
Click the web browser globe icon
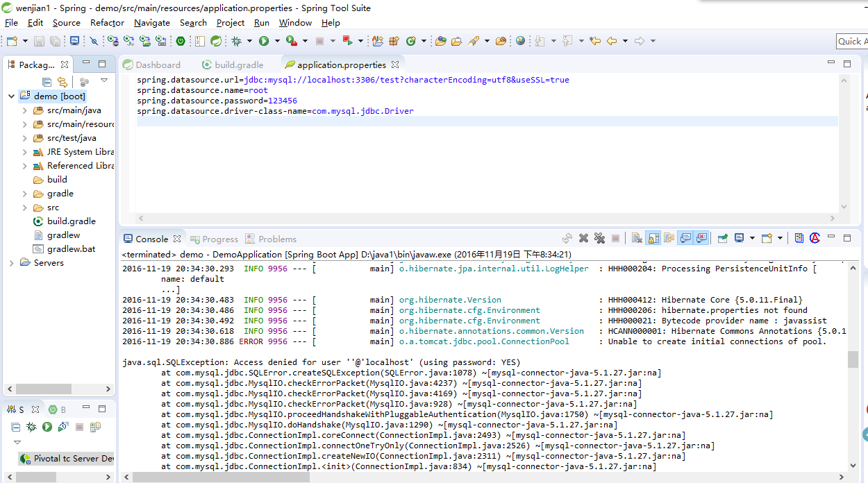(520, 41)
